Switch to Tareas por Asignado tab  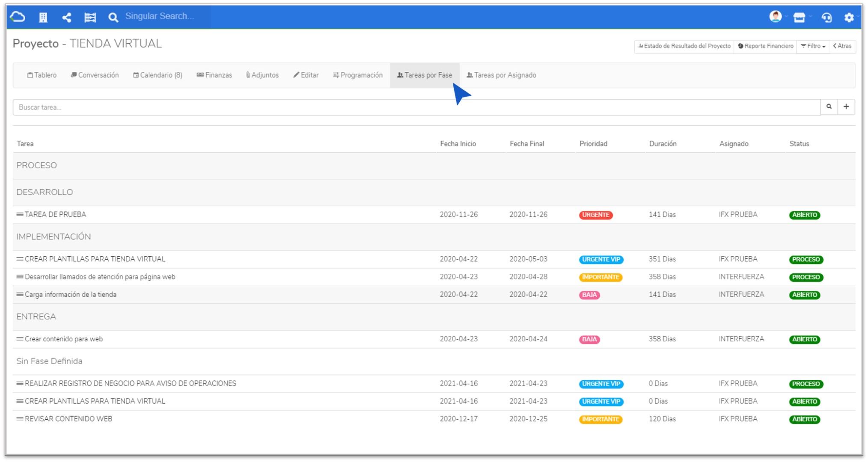click(x=501, y=75)
